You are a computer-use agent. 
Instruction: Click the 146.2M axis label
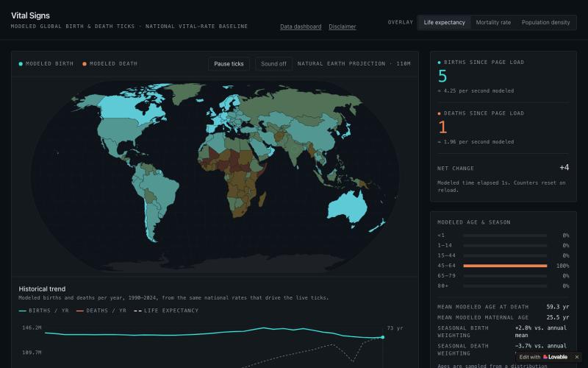click(32, 328)
